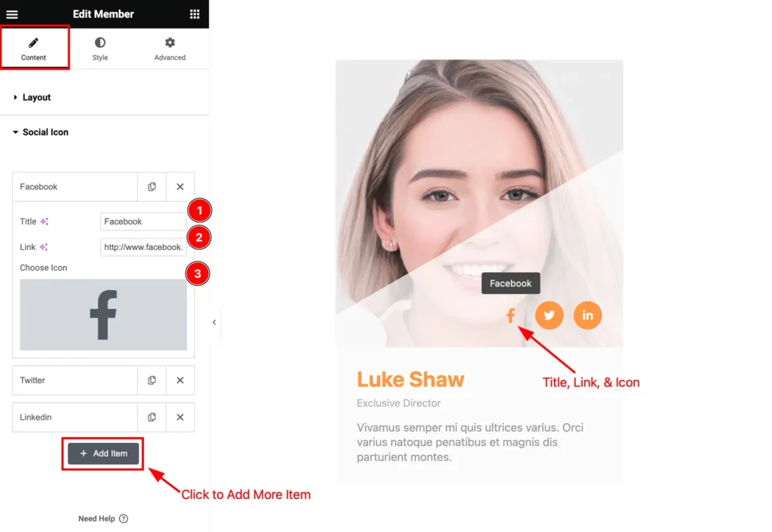Open the widgets grid icon
Image resolution: width=772 pixels, height=532 pixels.
pyautogui.click(x=195, y=14)
